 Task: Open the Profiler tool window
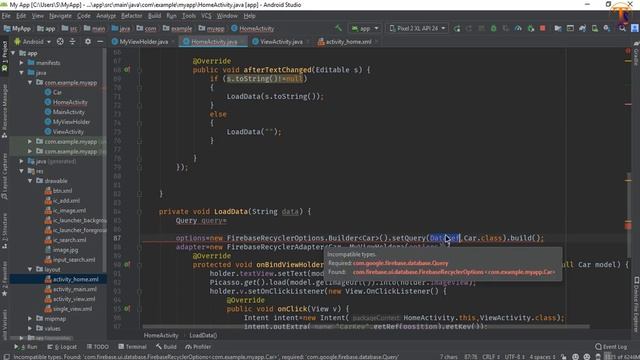coord(198,347)
